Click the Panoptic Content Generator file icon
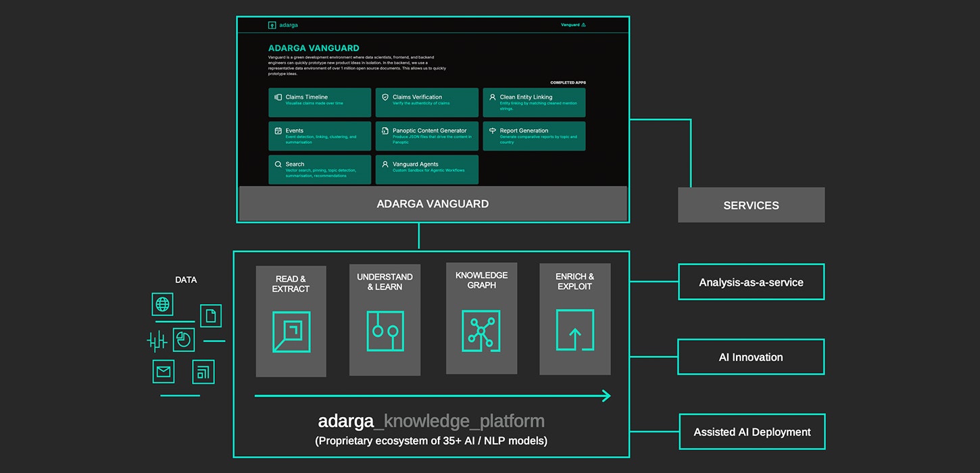 click(385, 131)
